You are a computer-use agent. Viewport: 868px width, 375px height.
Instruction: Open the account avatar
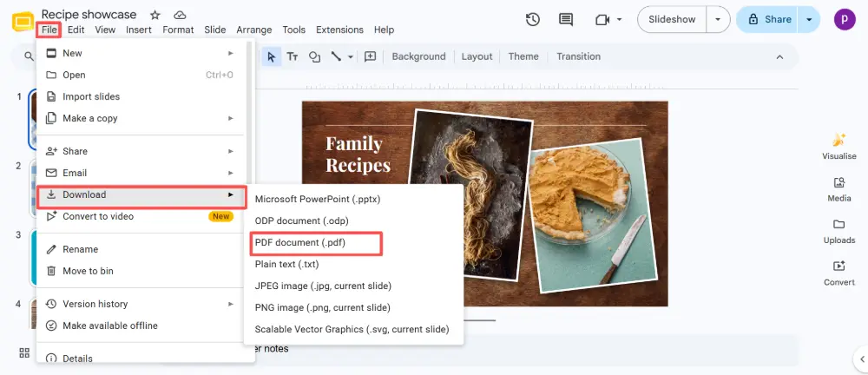845,19
